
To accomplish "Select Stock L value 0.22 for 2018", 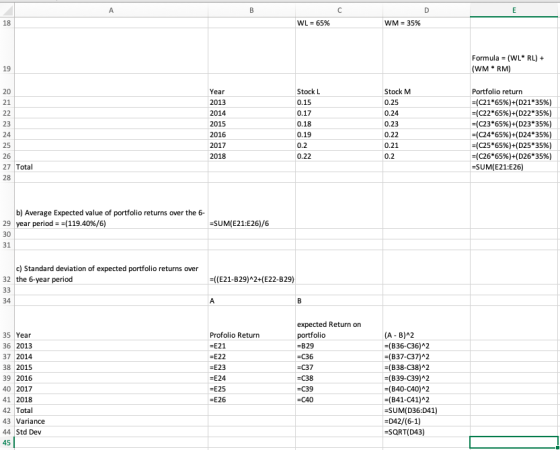I will (x=339, y=156).
